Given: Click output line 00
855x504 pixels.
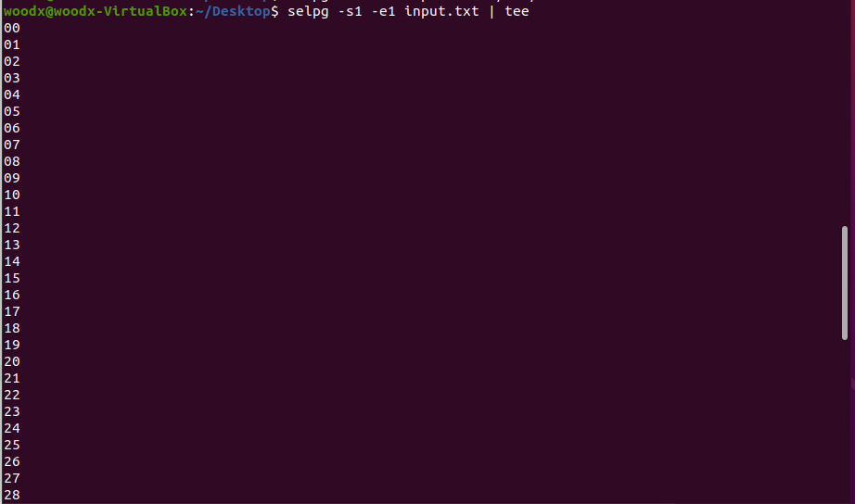Looking at the screenshot, I should [x=12, y=28].
